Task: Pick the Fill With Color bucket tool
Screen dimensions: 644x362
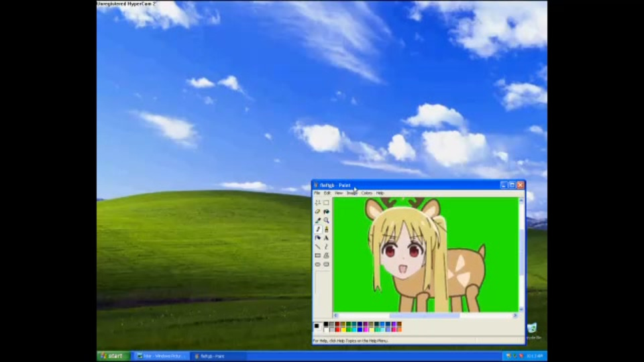Action: (x=326, y=211)
